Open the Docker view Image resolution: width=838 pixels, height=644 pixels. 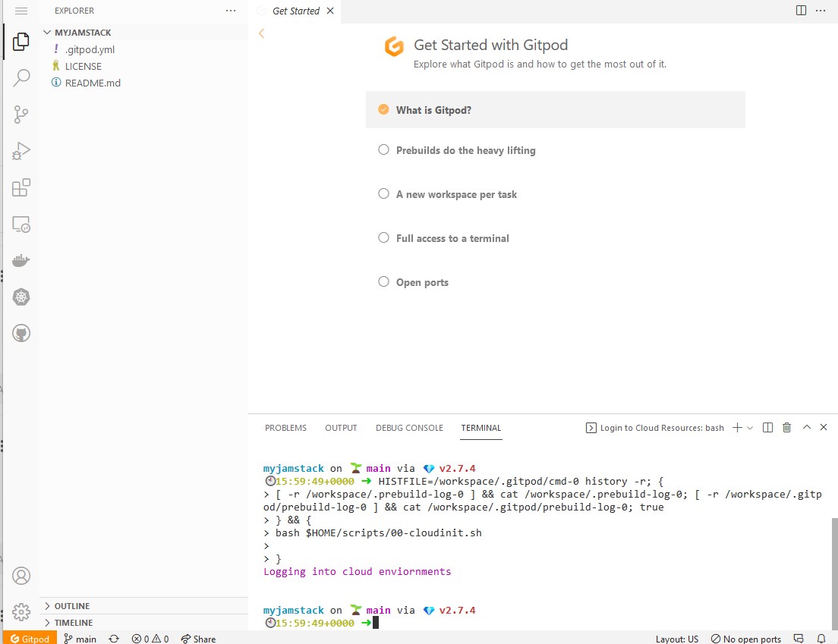[20, 261]
